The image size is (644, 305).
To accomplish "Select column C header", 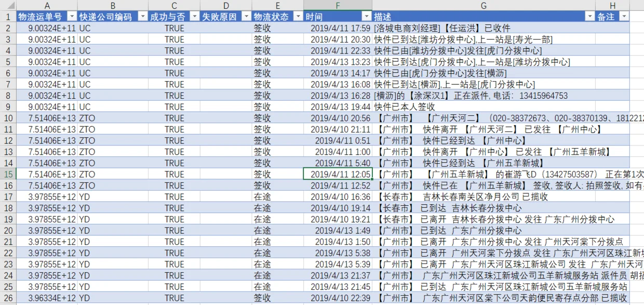I will pyautogui.click(x=174, y=5).
